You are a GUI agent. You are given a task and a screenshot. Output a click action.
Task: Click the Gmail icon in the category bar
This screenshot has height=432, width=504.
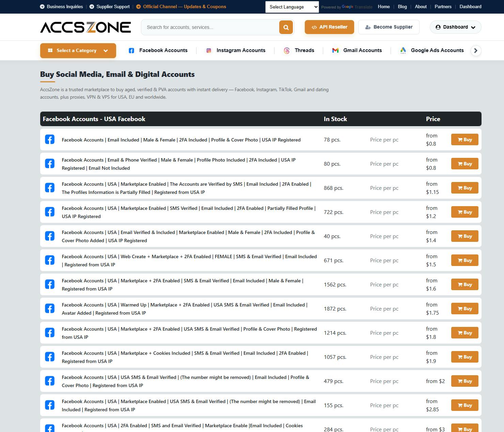(335, 50)
